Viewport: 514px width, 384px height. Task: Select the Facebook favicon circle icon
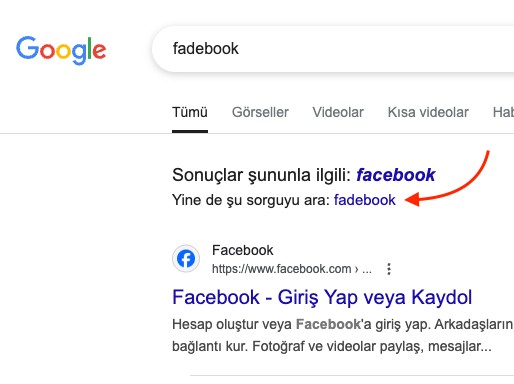click(186, 259)
